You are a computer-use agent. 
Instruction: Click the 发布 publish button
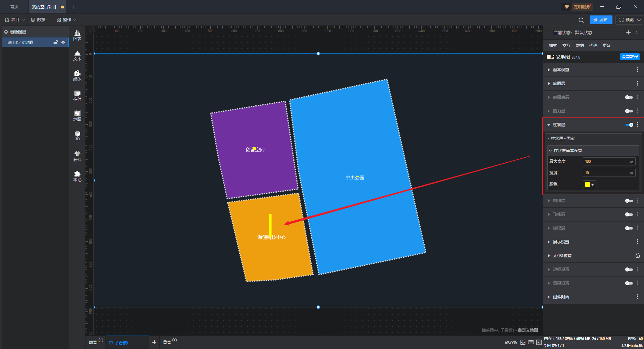pyautogui.click(x=601, y=20)
